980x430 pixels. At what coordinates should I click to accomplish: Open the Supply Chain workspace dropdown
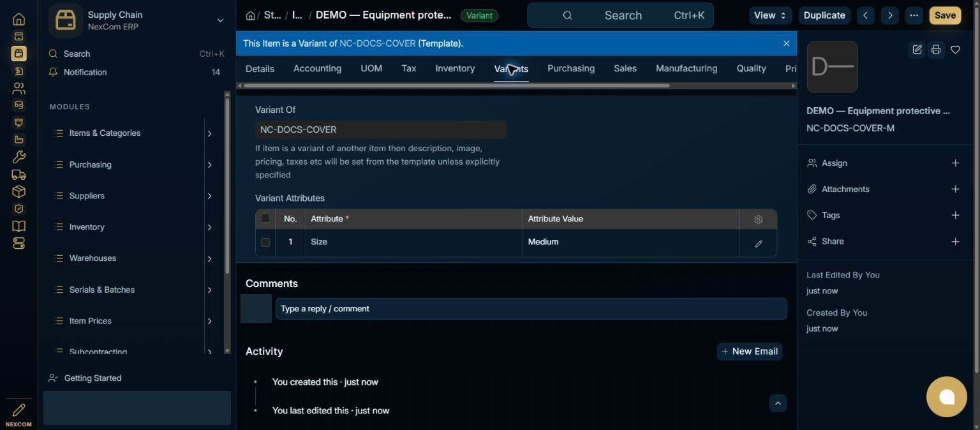(x=220, y=20)
